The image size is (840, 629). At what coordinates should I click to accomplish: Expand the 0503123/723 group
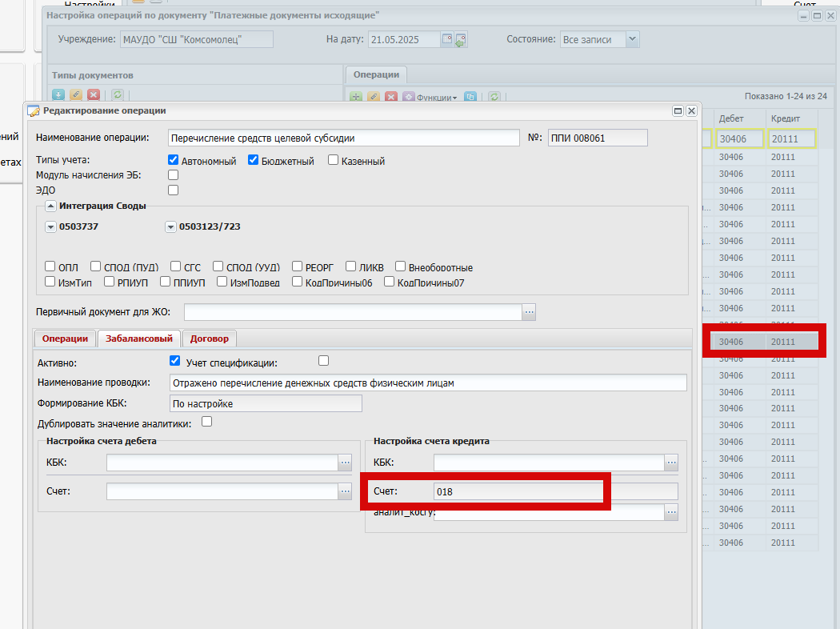(x=170, y=226)
